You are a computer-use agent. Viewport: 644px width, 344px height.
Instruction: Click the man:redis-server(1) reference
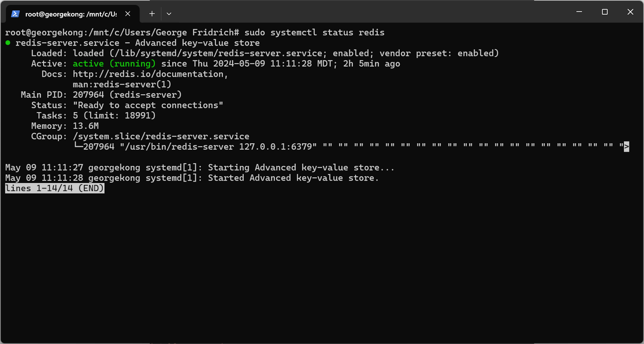tap(122, 84)
